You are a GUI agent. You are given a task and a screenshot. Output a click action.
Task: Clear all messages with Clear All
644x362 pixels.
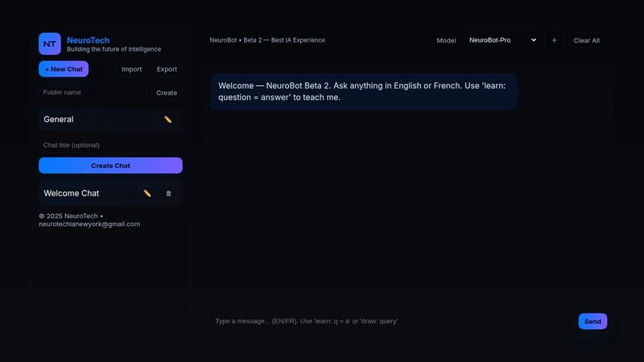click(x=587, y=40)
